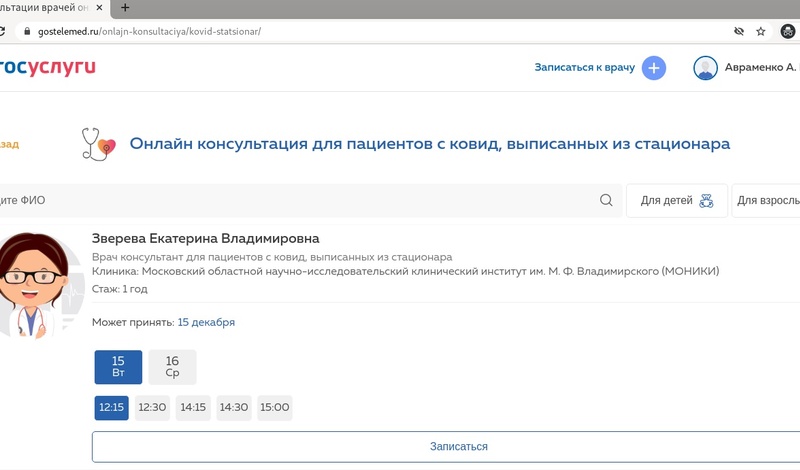Screen dimensions: 800x470
Task: Open the browser profile avatar icon
Action: click(x=788, y=32)
